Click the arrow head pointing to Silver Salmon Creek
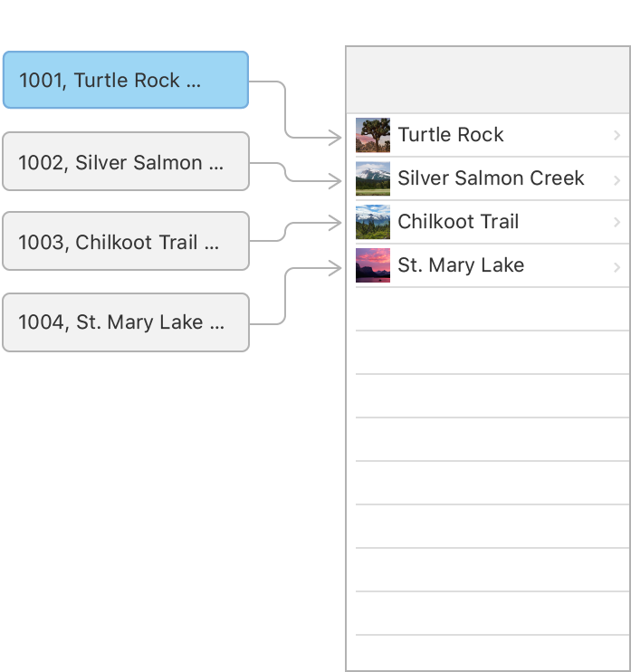This screenshot has height=672, width=631. [336, 181]
